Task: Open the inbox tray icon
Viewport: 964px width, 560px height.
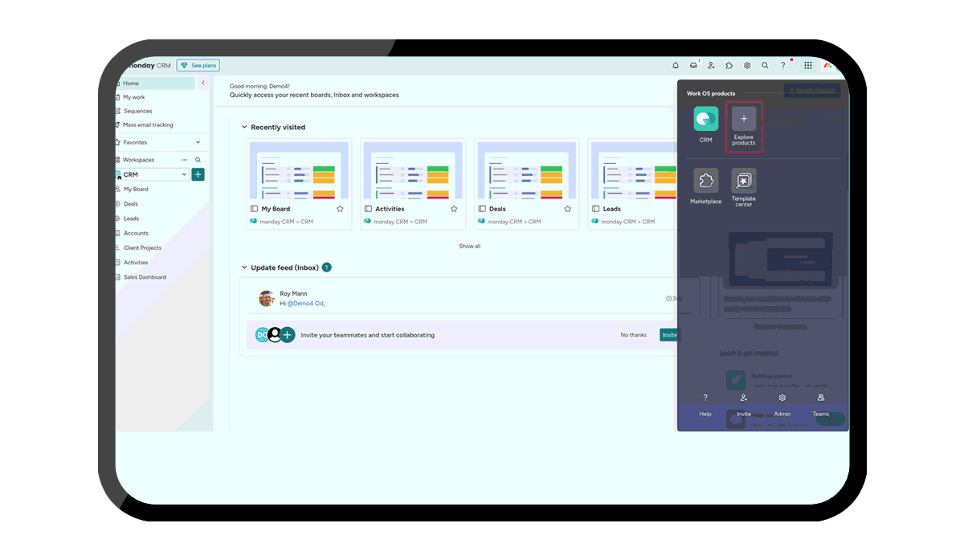Action: pos(693,66)
